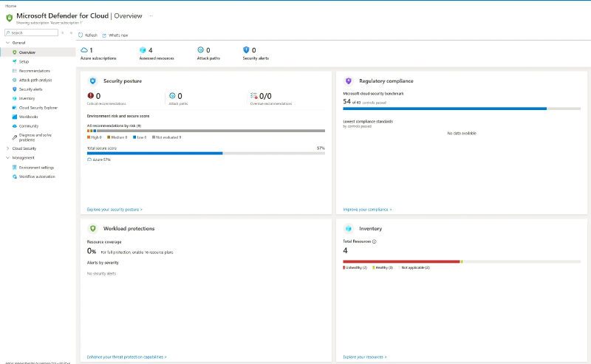Screen dimensions: 591x364
Task: Click the Healthy (0) legend entry
Action: point(383,267)
